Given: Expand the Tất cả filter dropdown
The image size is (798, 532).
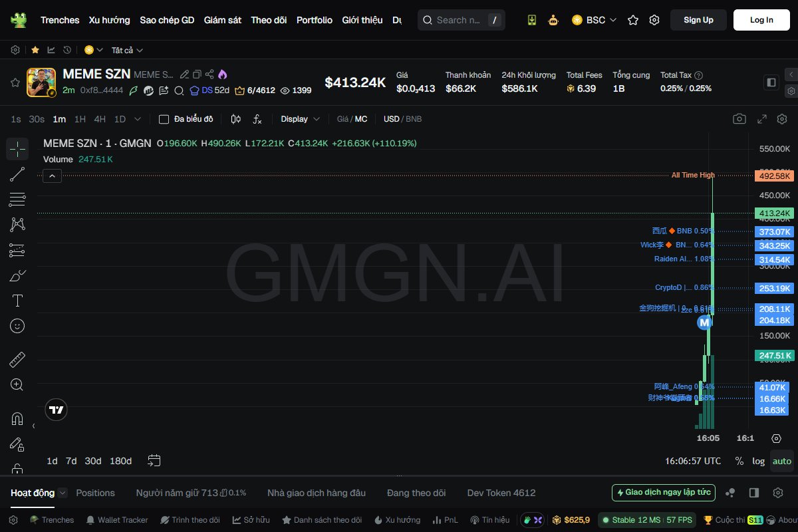Looking at the screenshot, I should (x=127, y=50).
